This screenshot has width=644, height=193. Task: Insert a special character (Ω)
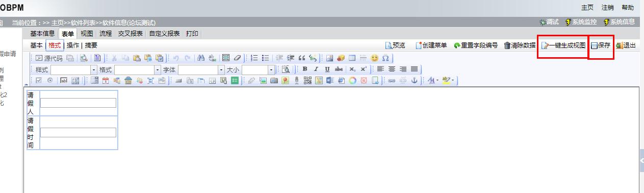click(385, 58)
